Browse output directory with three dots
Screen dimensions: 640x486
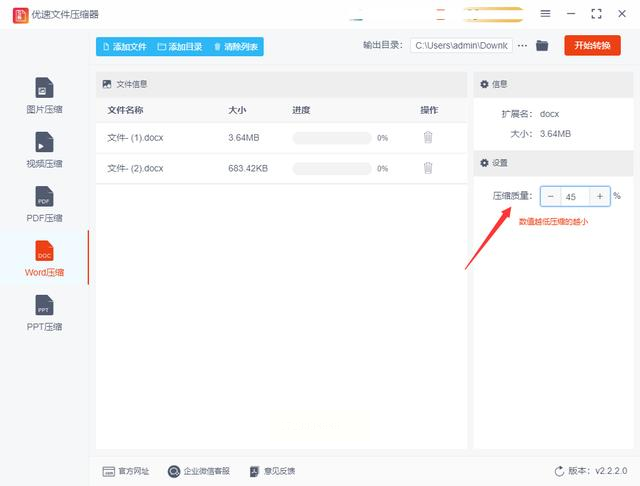(x=522, y=46)
